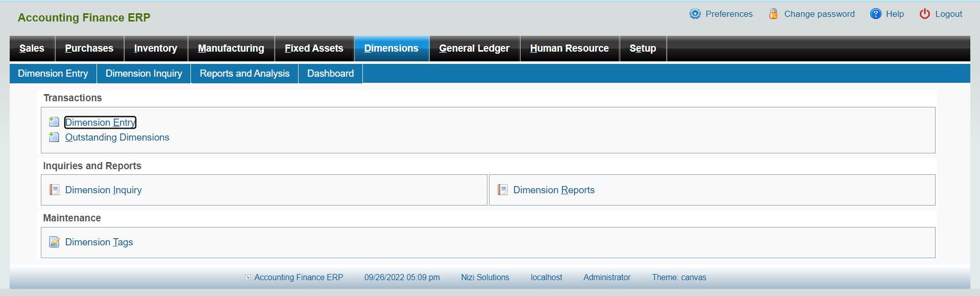Viewport: 980px width, 296px height.
Task: Click the icon next to Outstanding Dimensions
Action: pyautogui.click(x=54, y=137)
